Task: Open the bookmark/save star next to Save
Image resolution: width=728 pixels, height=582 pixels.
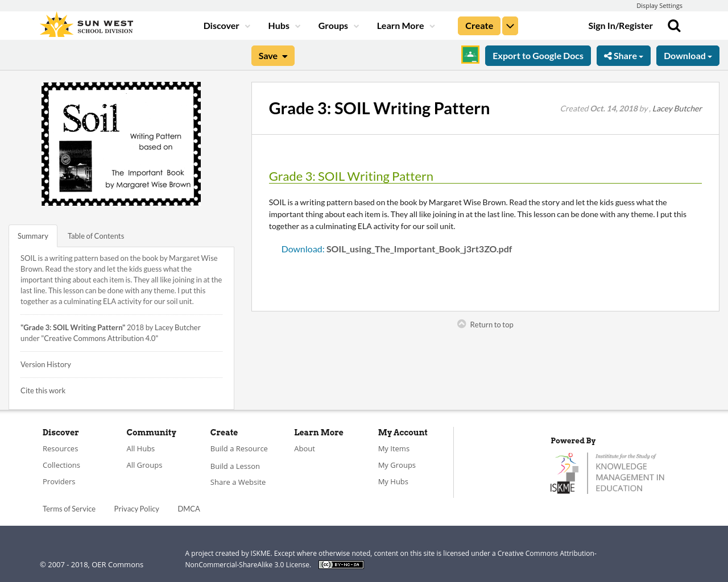Action: coord(284,55)
